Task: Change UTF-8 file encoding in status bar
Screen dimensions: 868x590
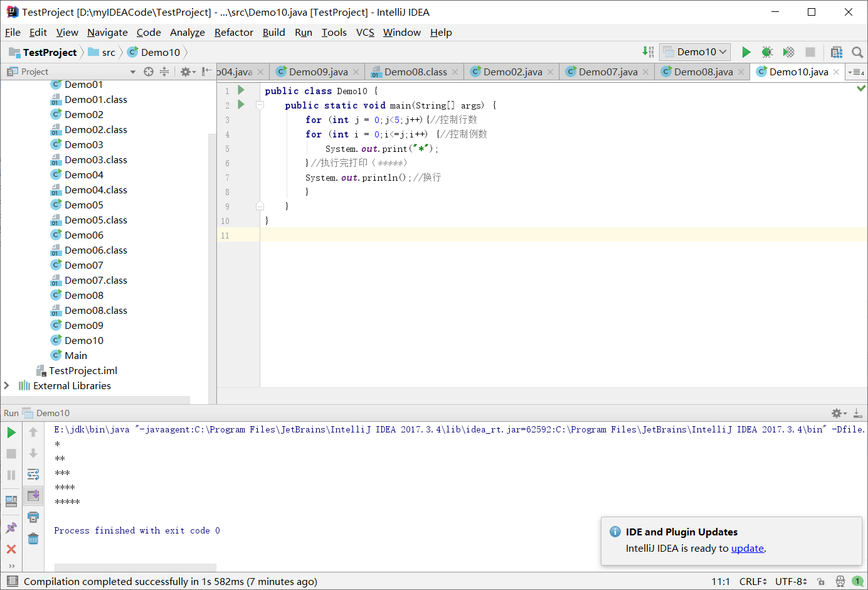Action: tap(791, 582)
